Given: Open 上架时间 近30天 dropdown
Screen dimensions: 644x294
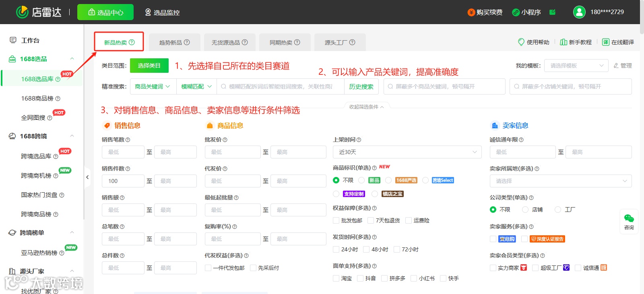Looking at the screenshot, I should tap(407, 152).
